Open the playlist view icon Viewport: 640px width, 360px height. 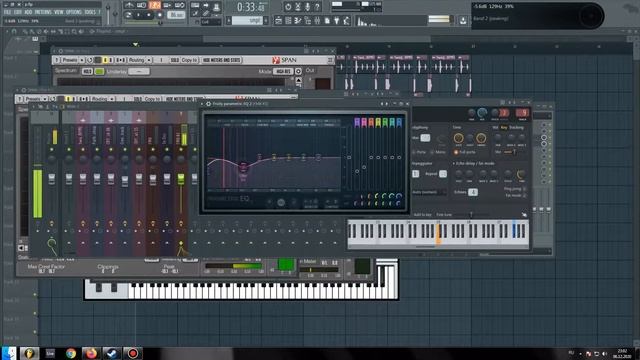(278, 20)
